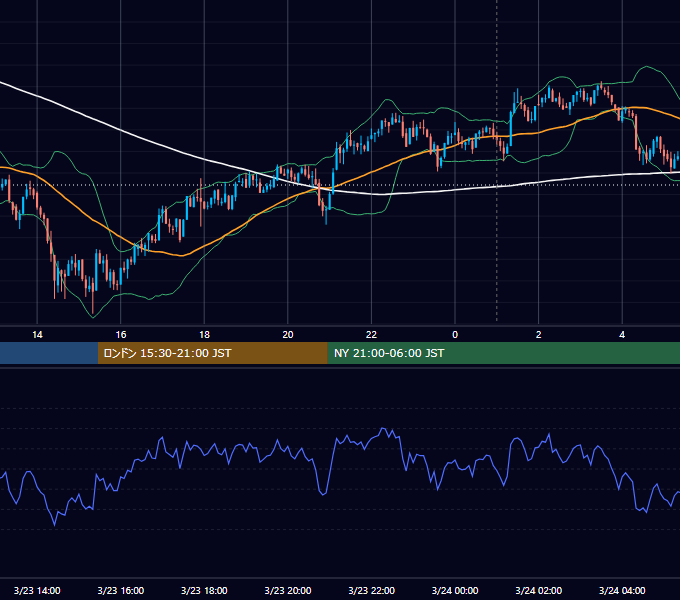Click the 3/24 00:00 date label
This screenshot has height=600, width=680.
pos(455,590)
